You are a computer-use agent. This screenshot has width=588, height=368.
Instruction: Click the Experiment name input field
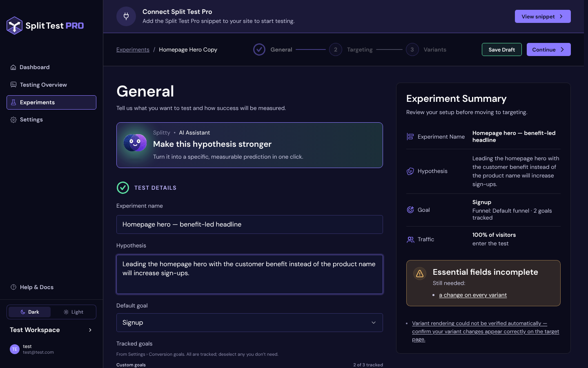[x=249, y=224]
